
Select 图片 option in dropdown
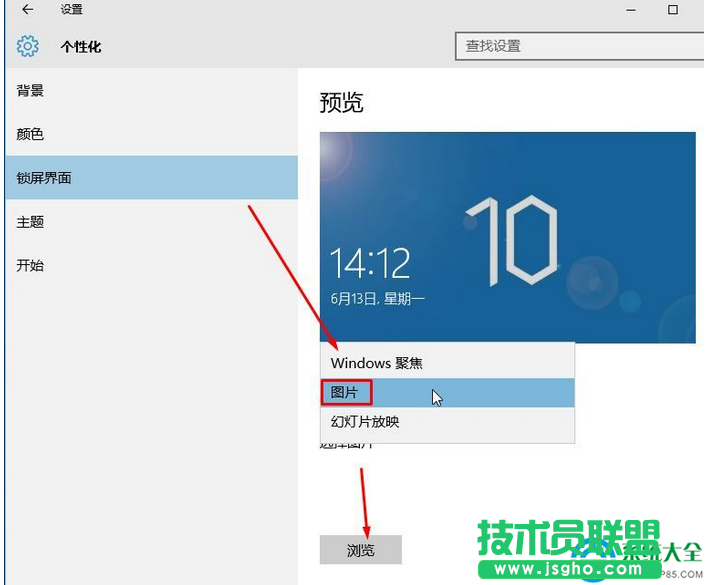point(346,392)
